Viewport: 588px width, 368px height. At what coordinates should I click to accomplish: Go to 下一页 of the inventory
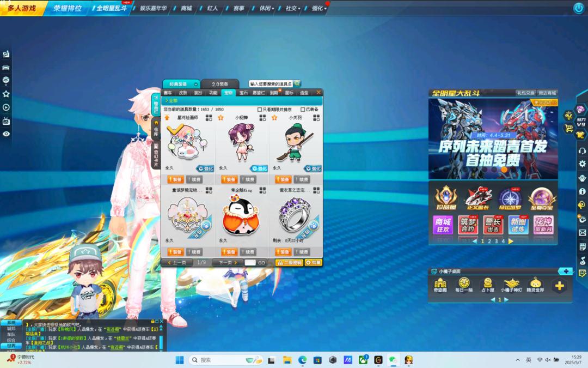(x=227, y=262)
